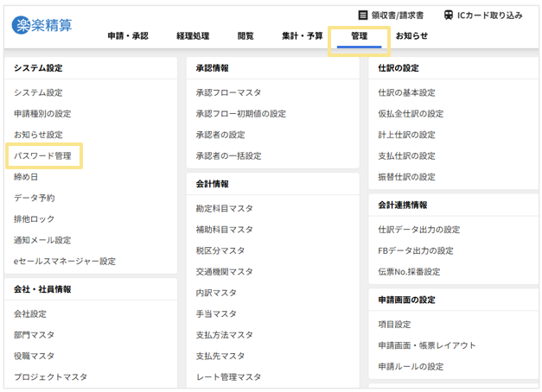Viewport: 542px width, 392px height.
Task: Open the 集計・予算 tab
Action: (x=302, y=36)
